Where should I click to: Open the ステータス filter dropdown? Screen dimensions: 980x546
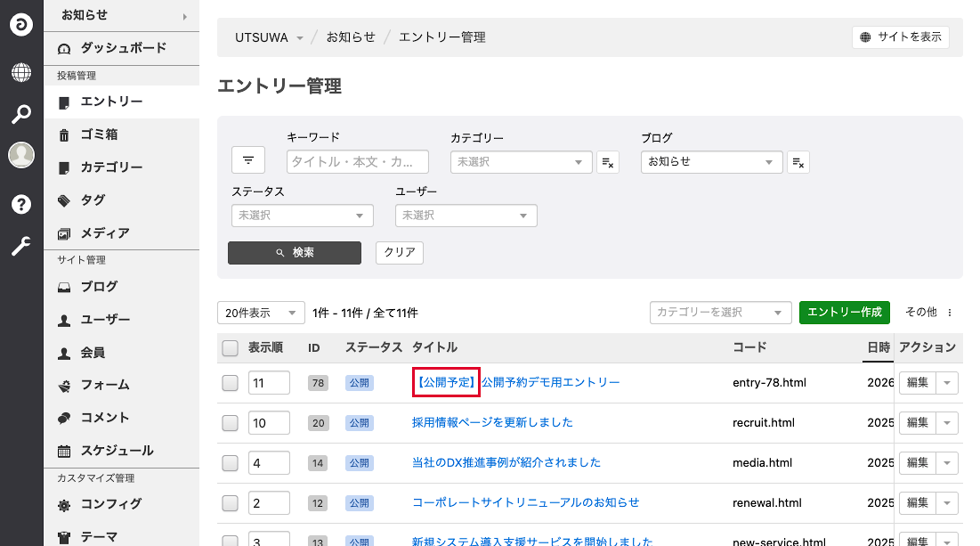tap(303, 216)
